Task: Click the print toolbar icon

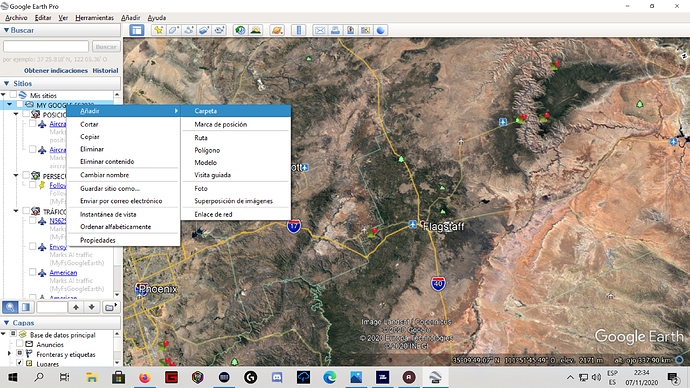Action: [x=335, y=30]
